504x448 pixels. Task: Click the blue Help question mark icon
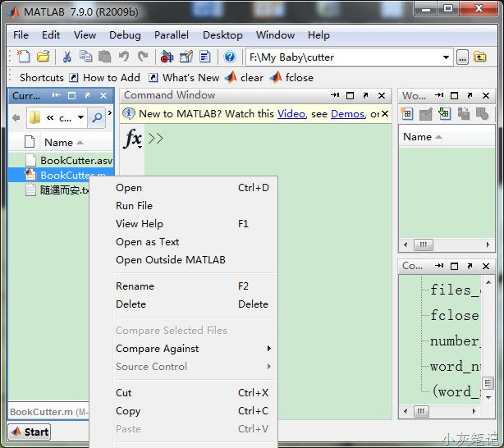point(230,57)
